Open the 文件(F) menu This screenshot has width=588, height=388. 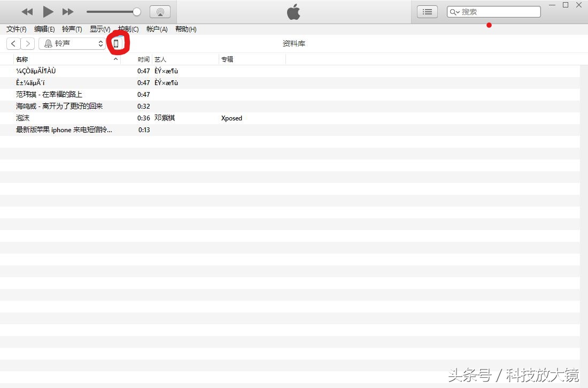point(17,29)
